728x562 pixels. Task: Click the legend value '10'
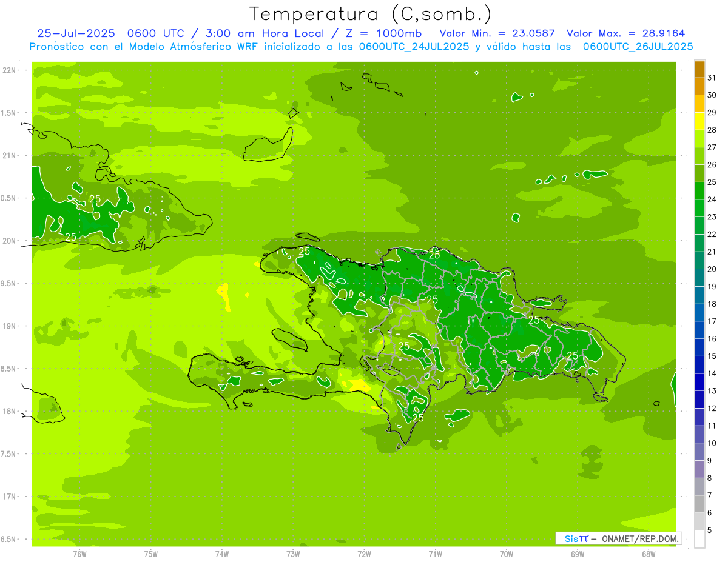click(712, 443)
